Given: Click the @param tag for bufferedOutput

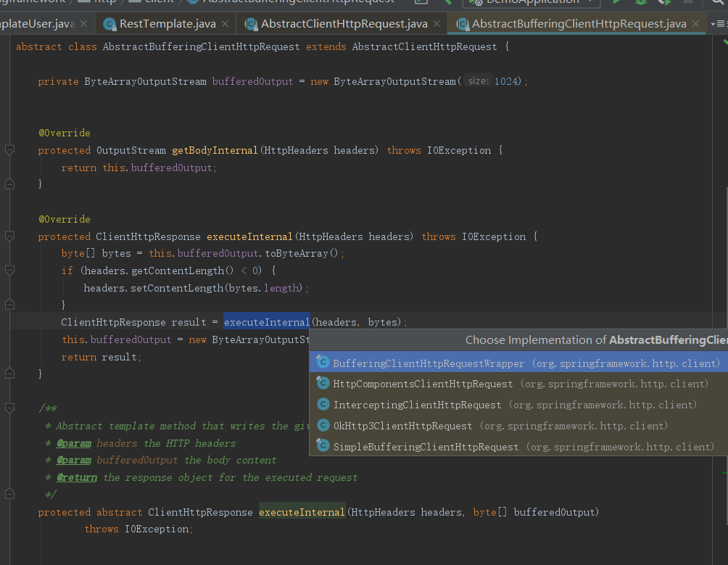Looking at the screenshot, I should coord(73,461).
